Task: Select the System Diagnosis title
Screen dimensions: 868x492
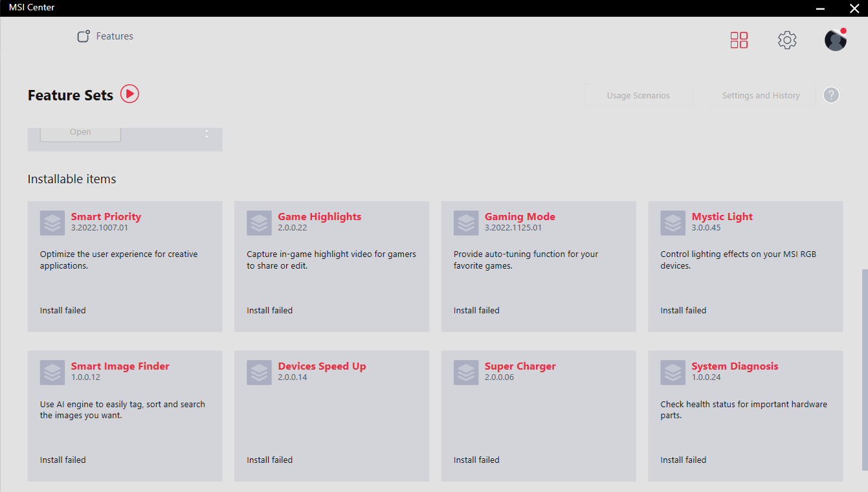Action: [x=735, y=366]
